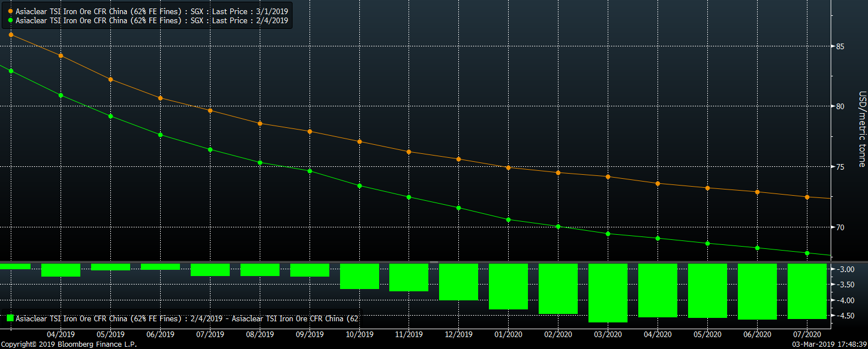Click the green square spread legend swatch
Viewport: 868px width, 349px height.
point(10,318)
